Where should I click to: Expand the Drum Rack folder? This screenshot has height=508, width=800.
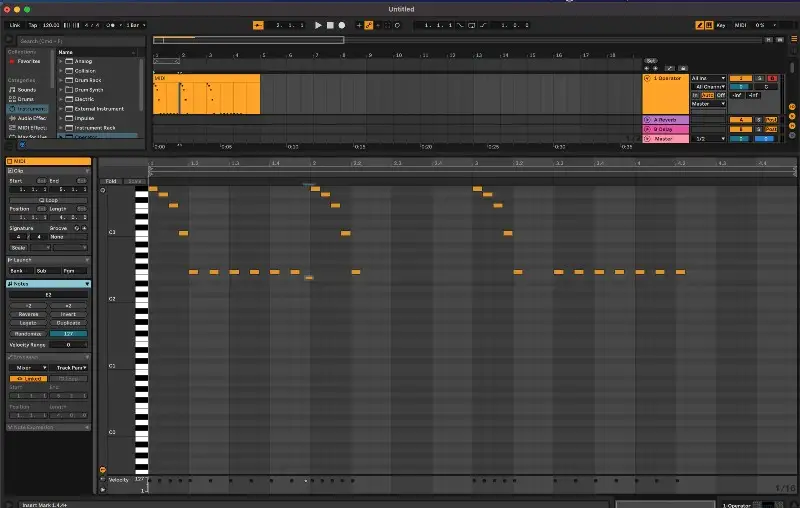coord(61,80)
